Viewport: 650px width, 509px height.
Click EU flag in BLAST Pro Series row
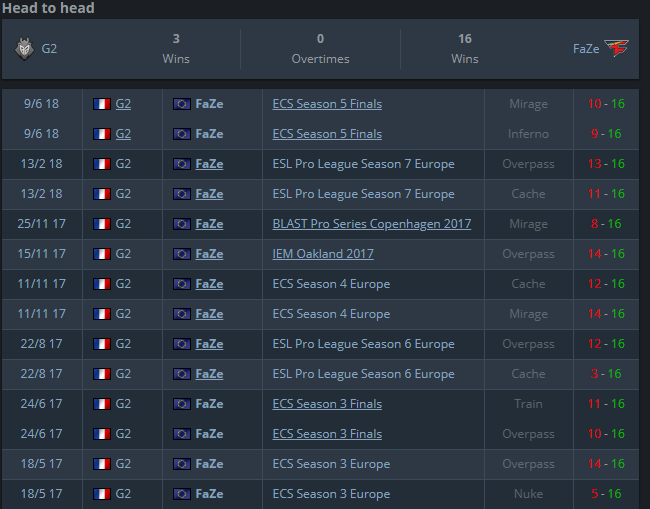(x=182, y=224)
